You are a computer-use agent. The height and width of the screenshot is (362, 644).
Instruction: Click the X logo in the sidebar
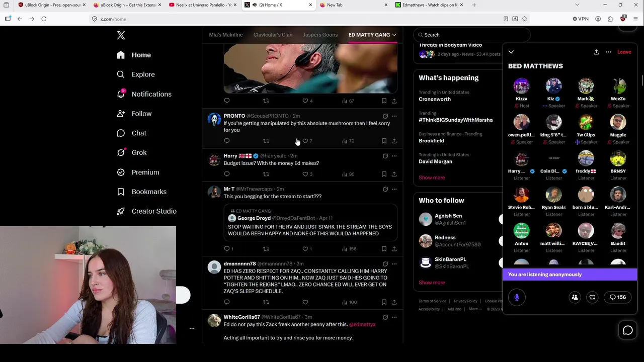coord(121,35)
